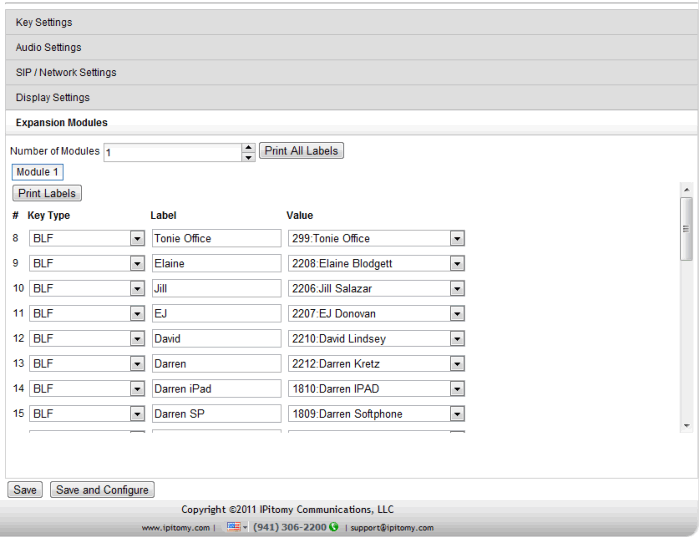Open the 2206:Jill Salazar value dropdown
700x538 pixels.
pyautogui.click(x=376, y=288)
